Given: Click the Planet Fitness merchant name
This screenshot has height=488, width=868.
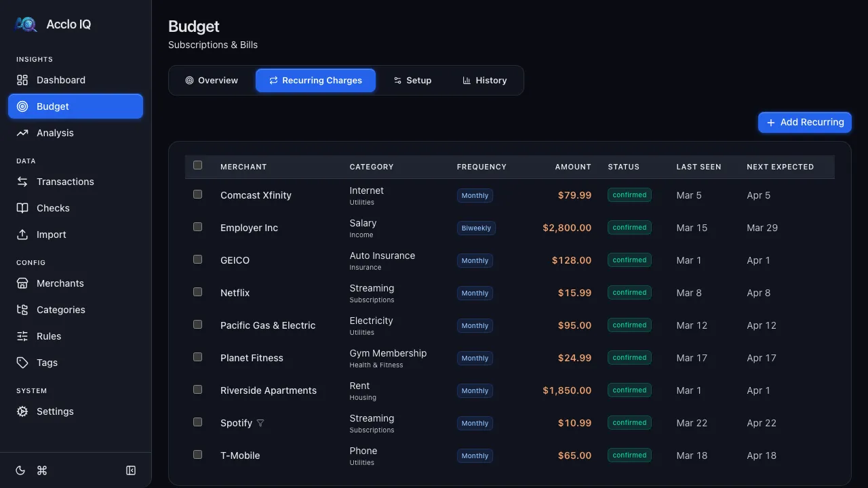Looking at the screenshot, I should 252,358.
